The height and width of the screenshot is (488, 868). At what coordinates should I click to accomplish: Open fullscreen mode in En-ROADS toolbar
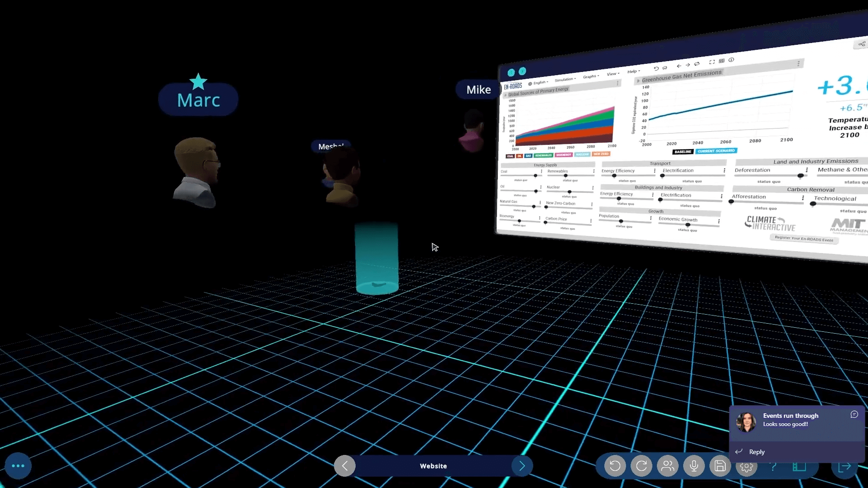(x=712, y=62)
